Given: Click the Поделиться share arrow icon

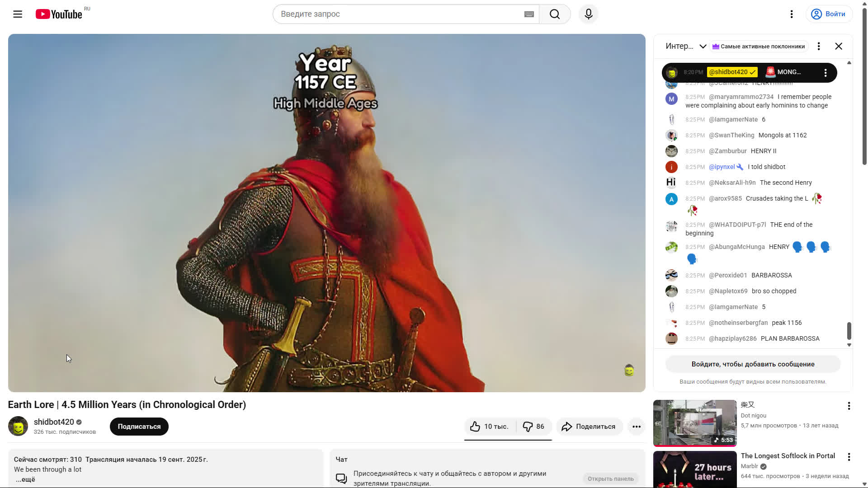Looking at the screenshot, I should tap(568, 426).
